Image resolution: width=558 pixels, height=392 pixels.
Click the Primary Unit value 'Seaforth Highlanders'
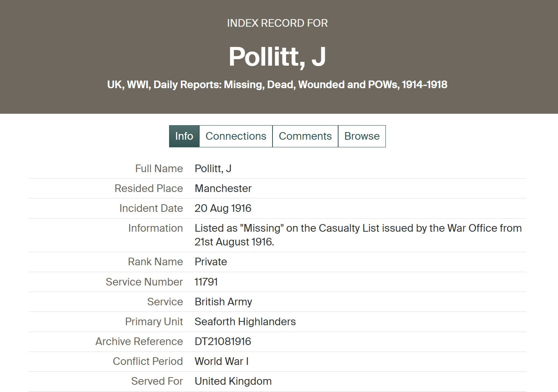click(x=245, y=322)
